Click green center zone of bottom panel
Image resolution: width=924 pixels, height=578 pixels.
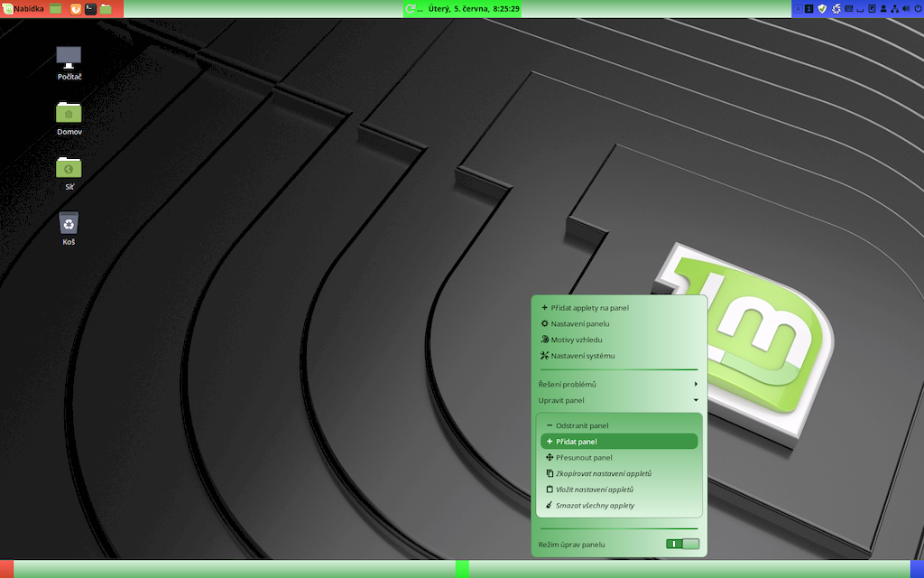point(462,569)
